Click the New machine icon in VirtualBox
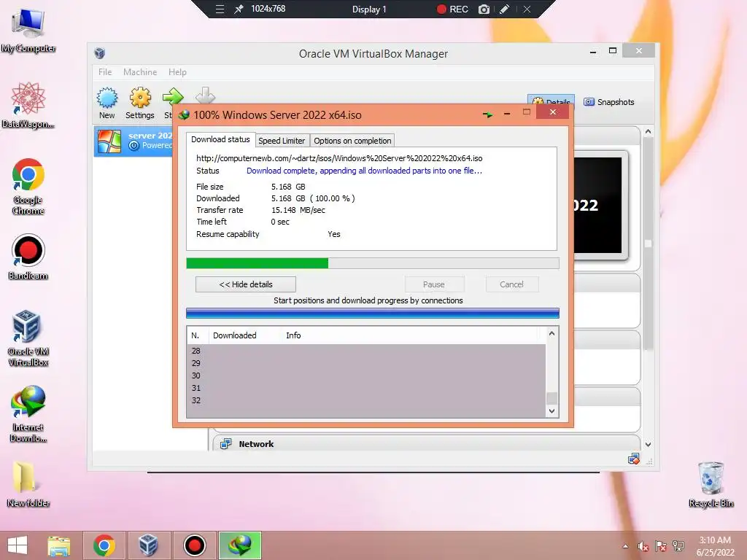Image resolution: width=747 pixels, height=560 pixels. (107, 98)
